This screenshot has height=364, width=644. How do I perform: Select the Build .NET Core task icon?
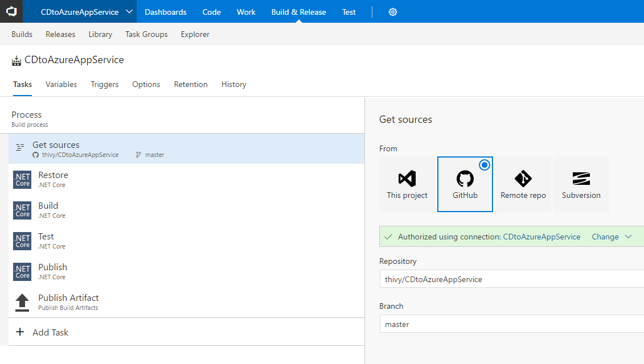click(22, 210)
